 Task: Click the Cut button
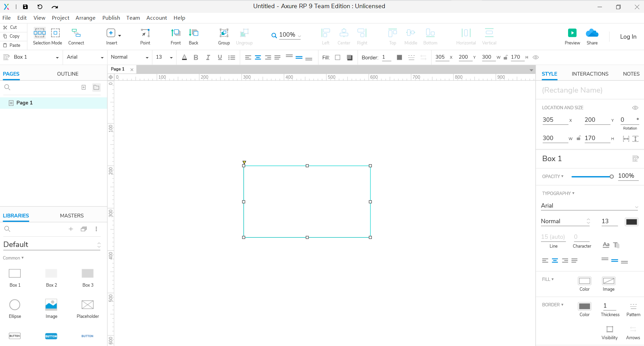click(10, 27)
